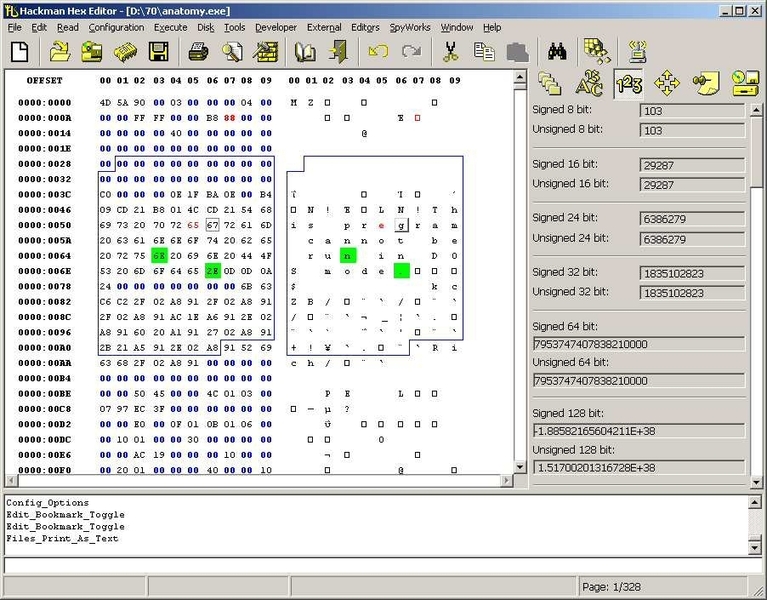Open the Execute menu
The height and width of the screenshot is (600, 767).
click(x=170, y=27)
